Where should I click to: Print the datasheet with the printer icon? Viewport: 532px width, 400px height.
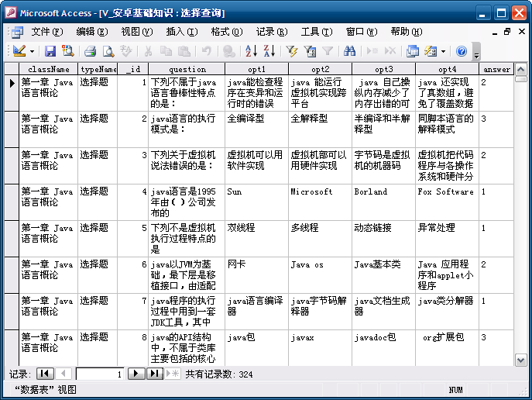[91, 51]
